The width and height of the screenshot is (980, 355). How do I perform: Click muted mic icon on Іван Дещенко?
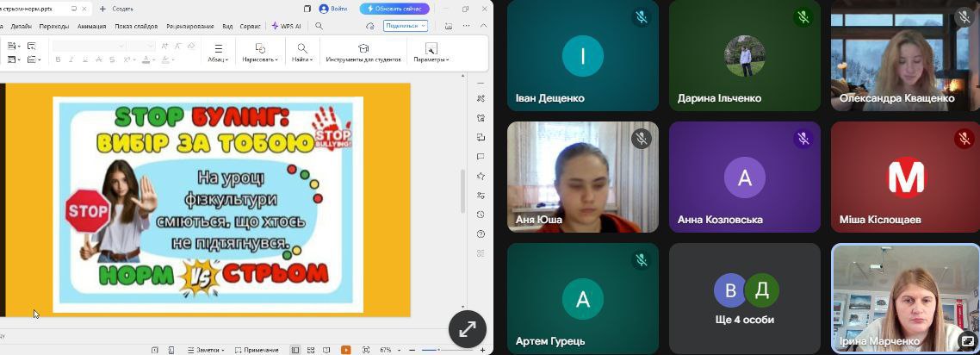[x=641, y=17]
